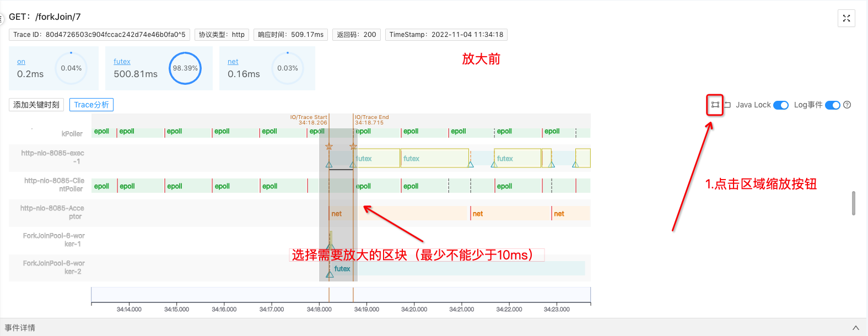Screen dimensions: 868x336
Task: Open the futex metric link
Action: (122, 62)
